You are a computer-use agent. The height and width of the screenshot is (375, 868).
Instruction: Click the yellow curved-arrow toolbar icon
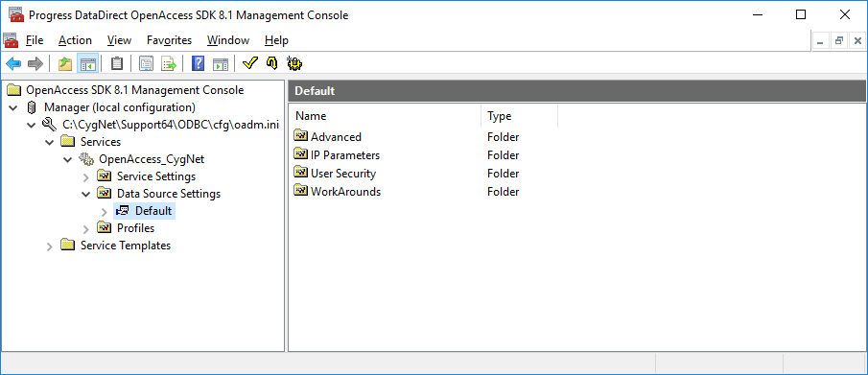click(x=271, y=63)
